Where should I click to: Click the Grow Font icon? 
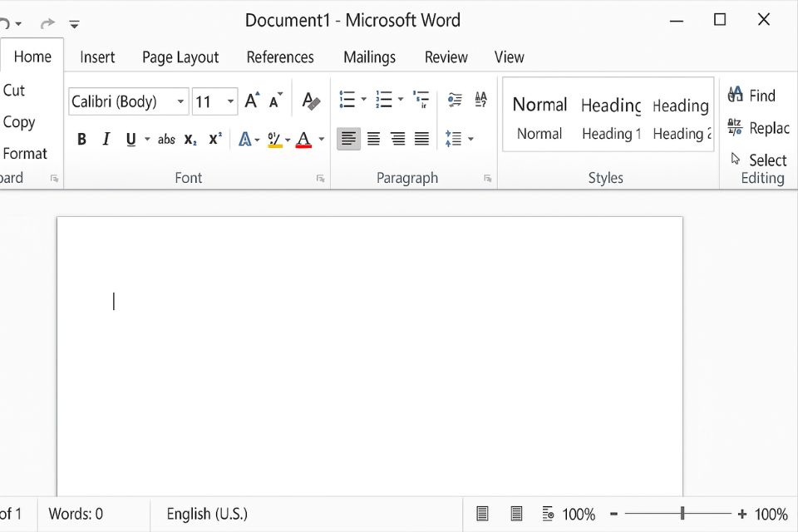pyautogui.click(x=252, y=101)
